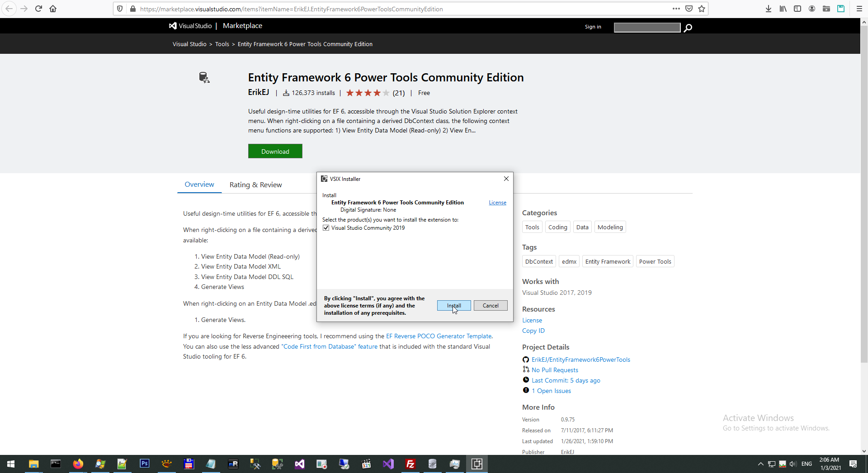
Task: Open the star ratings (21) reviews
Action: [x=375, y=93]
